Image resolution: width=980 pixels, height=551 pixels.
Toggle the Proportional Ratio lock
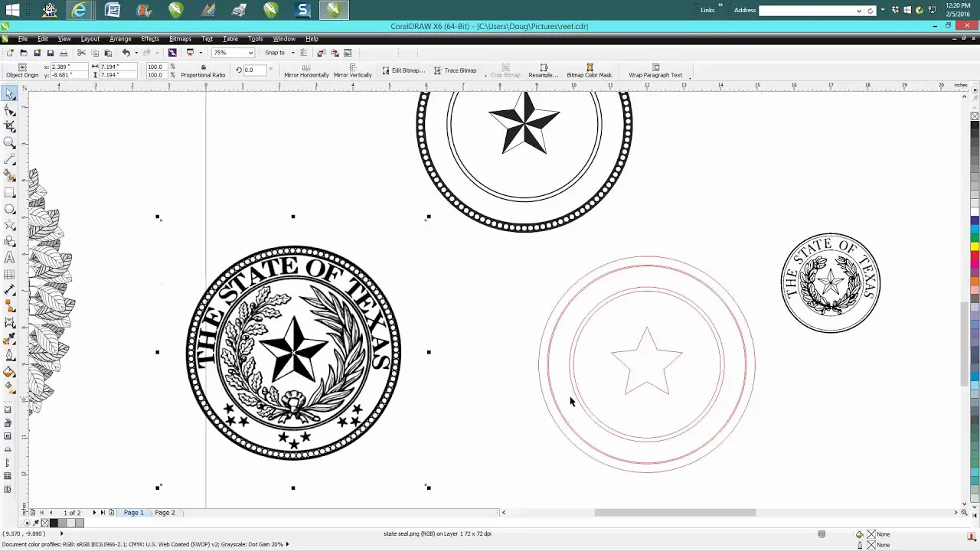pyautogui.click(x=204, y=67)
